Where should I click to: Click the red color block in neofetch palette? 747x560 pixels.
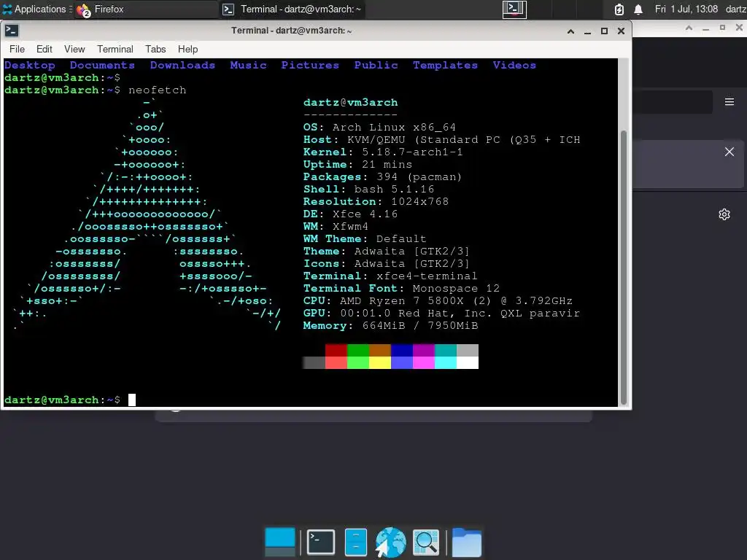click(336, 351)
